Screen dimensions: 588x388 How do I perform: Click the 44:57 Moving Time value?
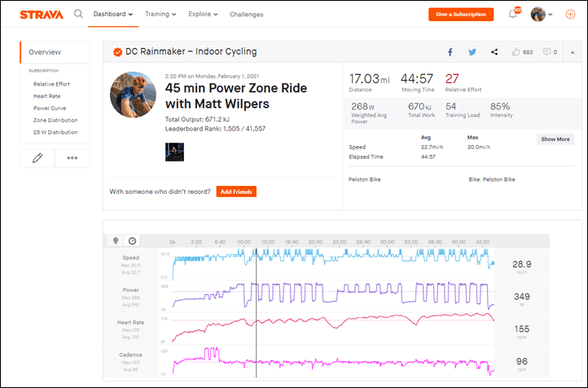[x=417, y=79]
